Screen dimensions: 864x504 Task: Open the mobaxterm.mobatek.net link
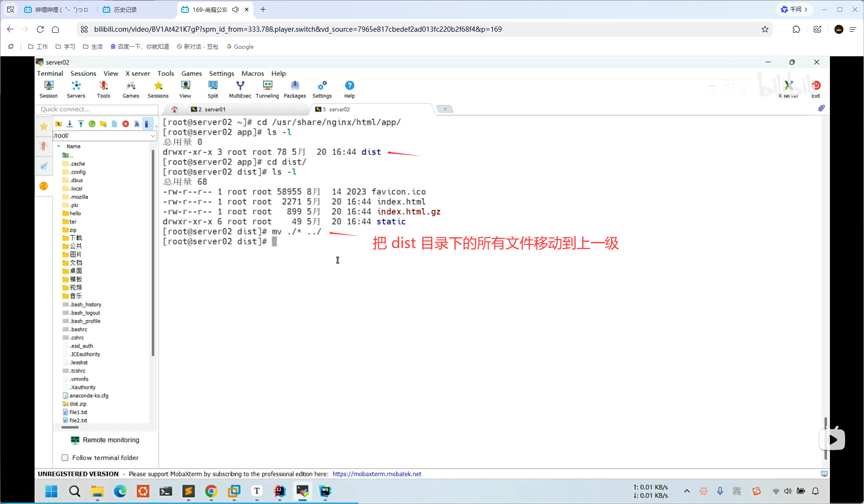tap(377, 474)
